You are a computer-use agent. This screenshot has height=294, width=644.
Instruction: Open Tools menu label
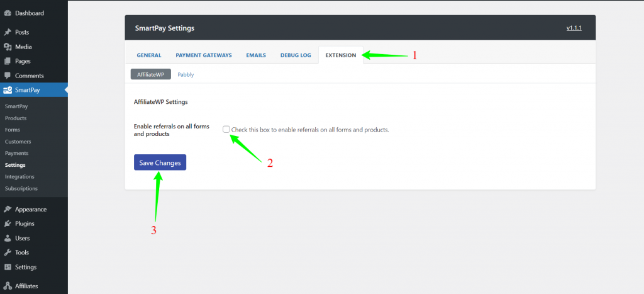pyautogui.click(x=22, y=252)
